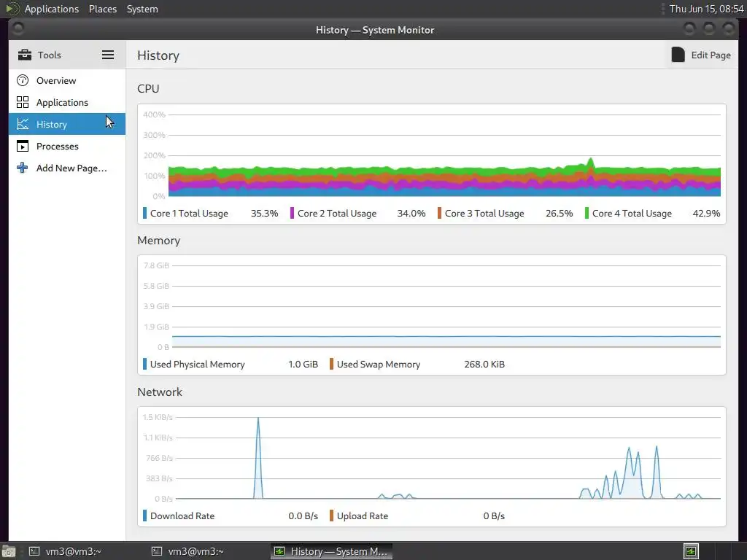The image size is (747, 560).
Task: Click the Add New Page plus icon
Action: (x=23, y=168)
